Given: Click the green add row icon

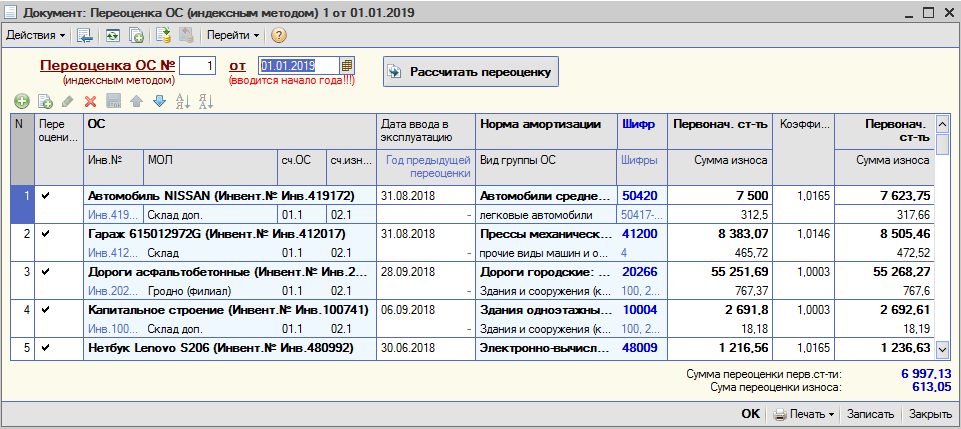Looking at the screenshot, I should point(22,101).
